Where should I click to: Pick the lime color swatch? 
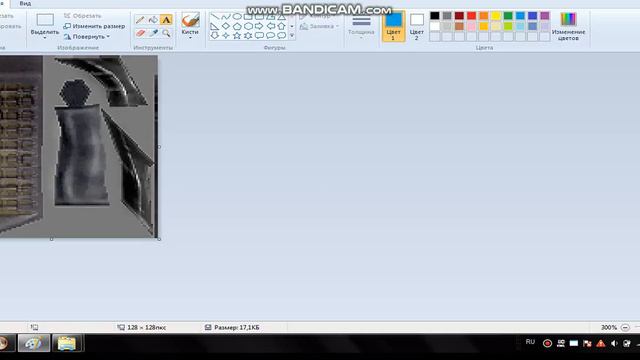tap(508, 26)
